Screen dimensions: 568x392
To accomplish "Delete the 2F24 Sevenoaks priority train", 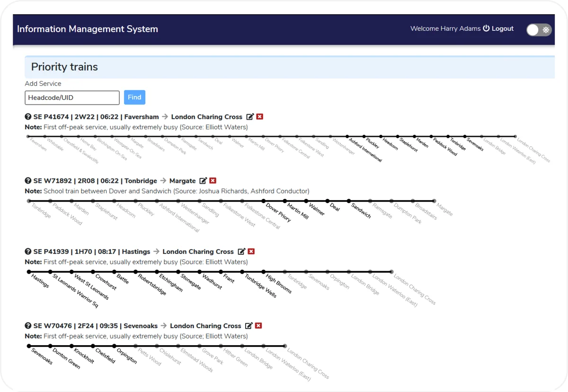I will pos(258,326).
